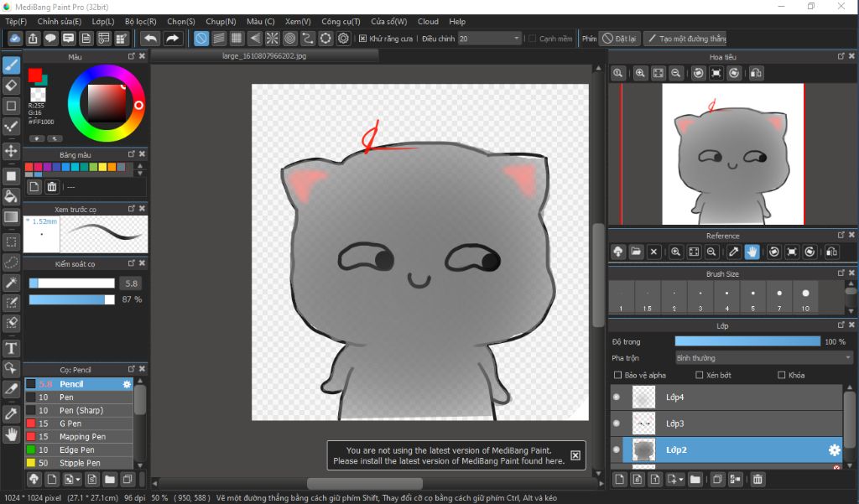
Task: Select the Gradient tool
Action: pos(11,217)
